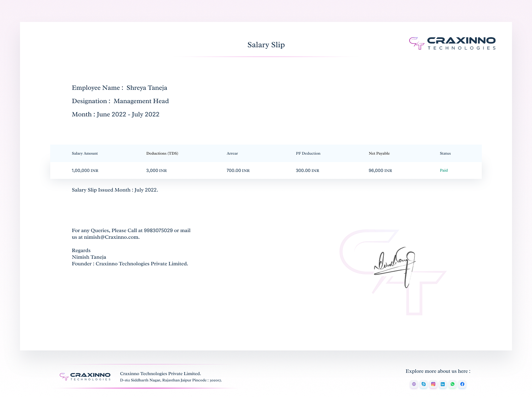Click the nimish@Craxinno.com email address
The image size is (532, 399).
[x=112, y=237]
